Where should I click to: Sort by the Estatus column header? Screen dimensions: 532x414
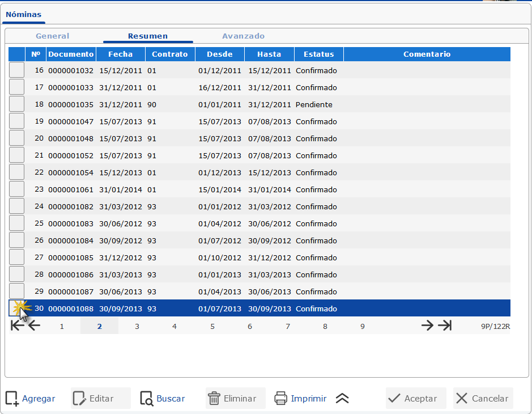[x=318, y=54]
